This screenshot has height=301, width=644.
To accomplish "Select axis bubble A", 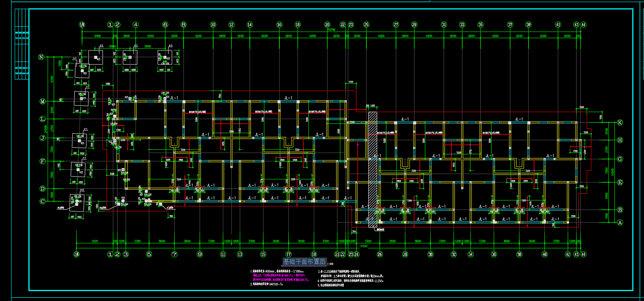I will [x=620, y=223].
